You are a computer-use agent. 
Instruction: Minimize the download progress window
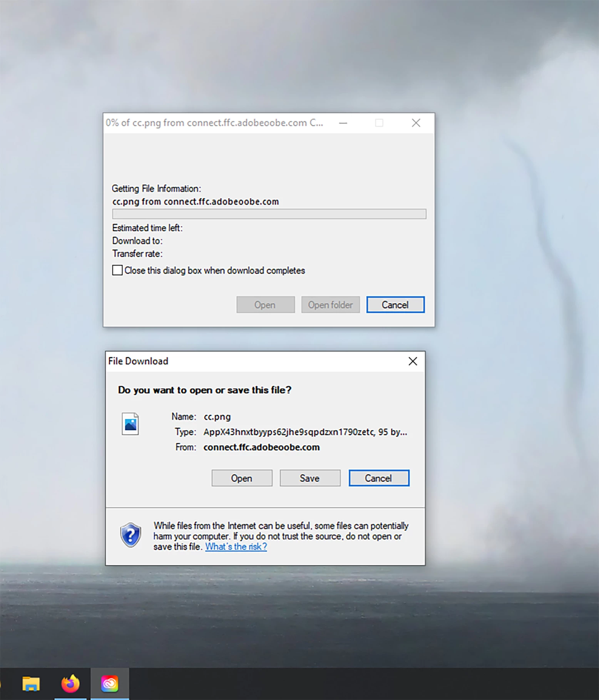tap(343, 123)
